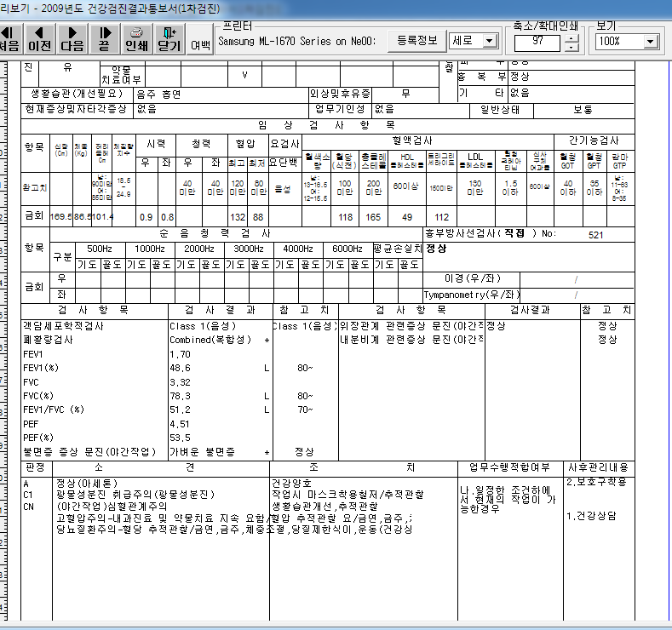The height and width of the screenshot is (630, 672).
Task: Open margin settings via 여백 button
Action: coord(200,44)
